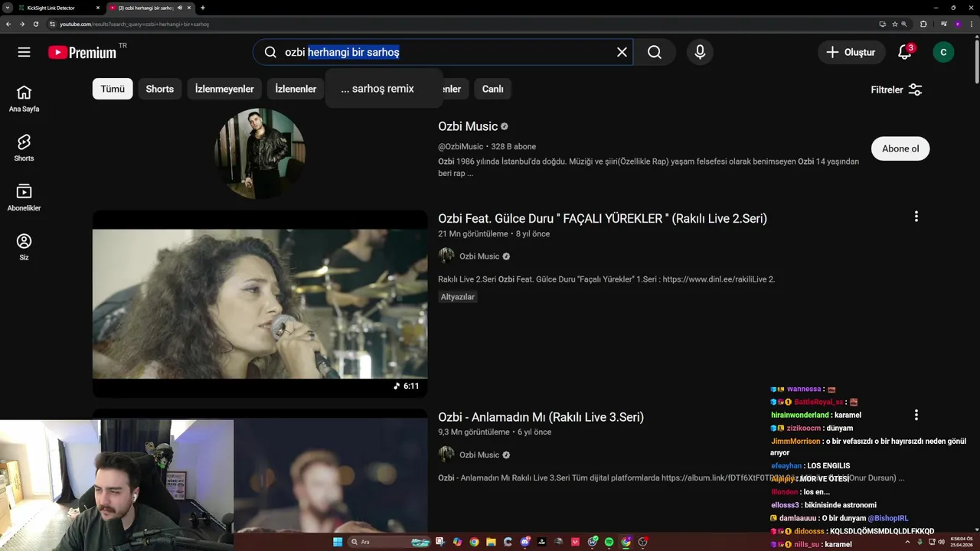Open the Filtreler filter options
Image resolution: width=980 pixels, height=551 pixels.
pos(897,90)
